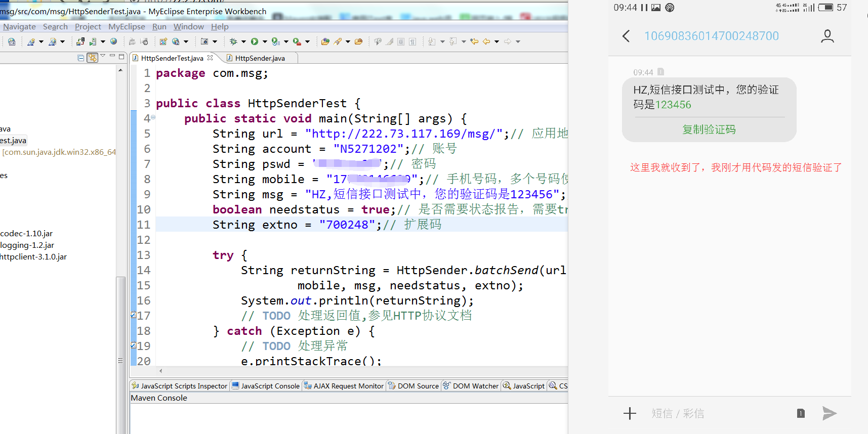The width and height of the screenshot is (868, 434).
Task: Open the MyEclipse menu
Action: (x=127, y=26)
